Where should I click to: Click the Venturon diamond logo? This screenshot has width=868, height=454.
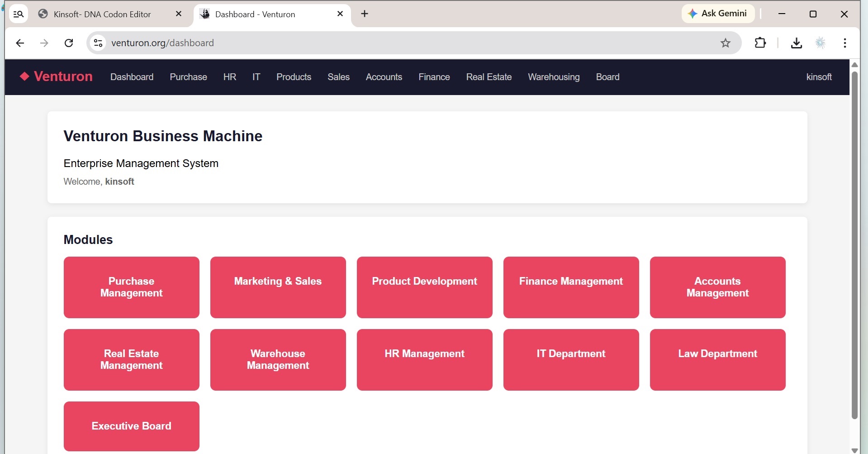[x=24, y=76]
